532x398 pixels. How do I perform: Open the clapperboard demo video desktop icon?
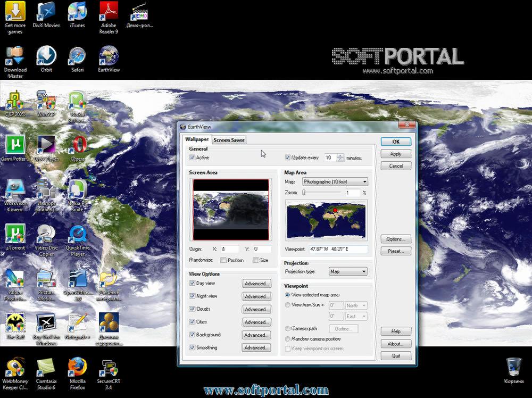click(x=139, y=15)
